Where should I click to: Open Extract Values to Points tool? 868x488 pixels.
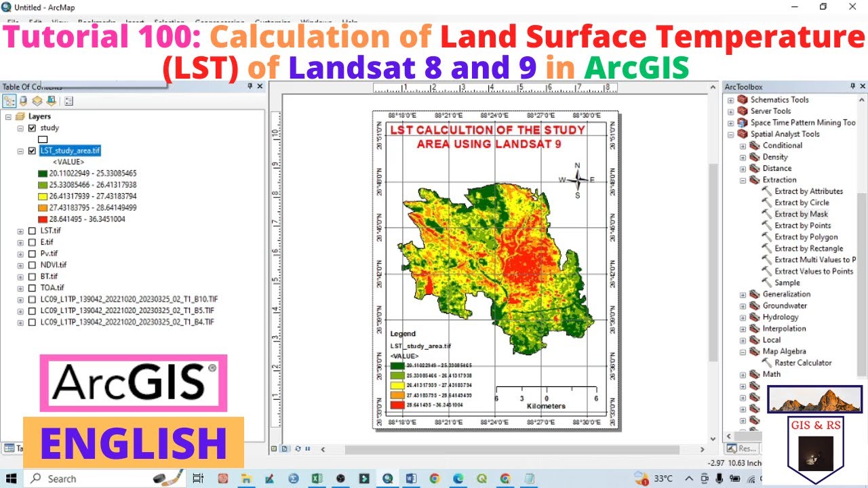814,271
